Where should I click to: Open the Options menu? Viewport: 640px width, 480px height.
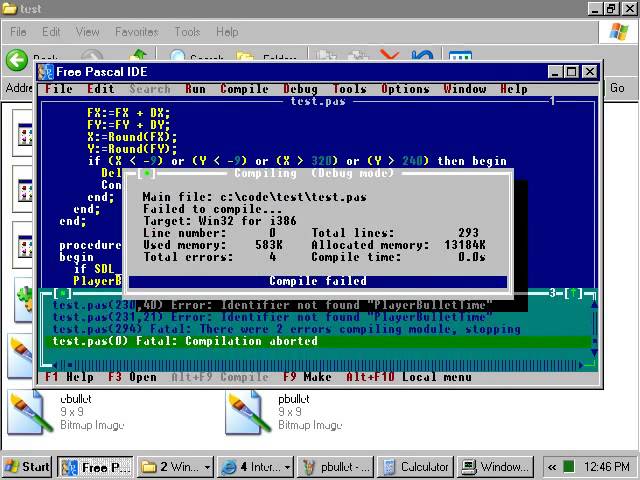pos(405,89)
